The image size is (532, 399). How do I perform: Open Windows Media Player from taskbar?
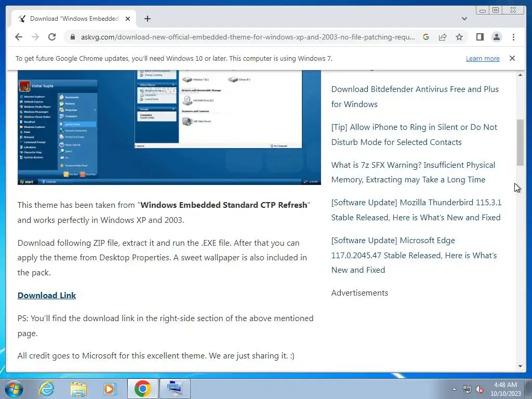point(110,389)
